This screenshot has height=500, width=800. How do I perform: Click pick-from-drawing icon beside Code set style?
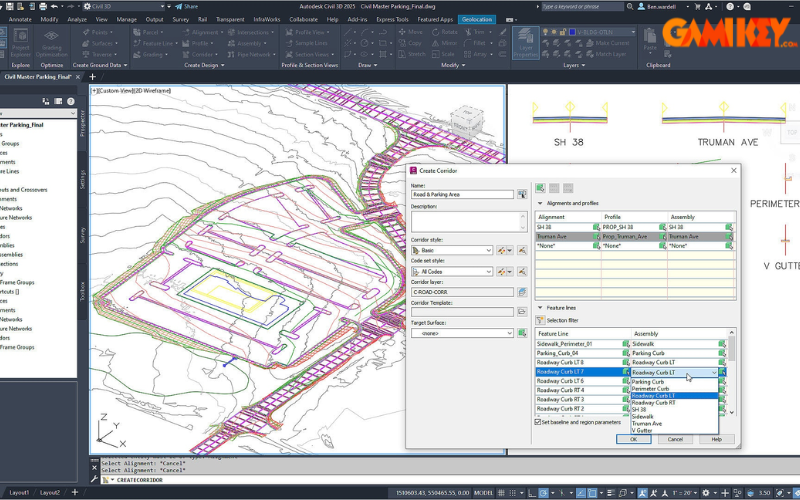point(521,271)
